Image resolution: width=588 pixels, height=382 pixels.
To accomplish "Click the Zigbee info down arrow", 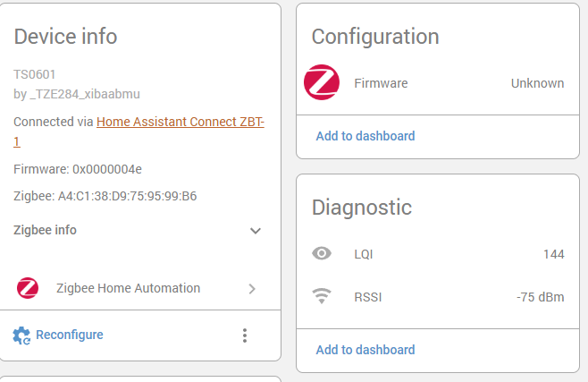I will click(256, 231).
